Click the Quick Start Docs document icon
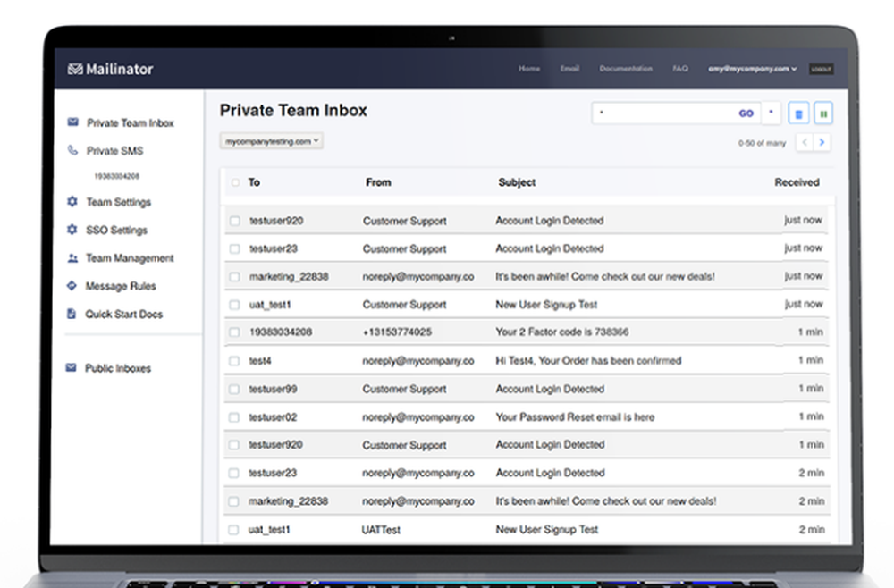The height and width of the screenshot is (588, 894). pos(72,314)
